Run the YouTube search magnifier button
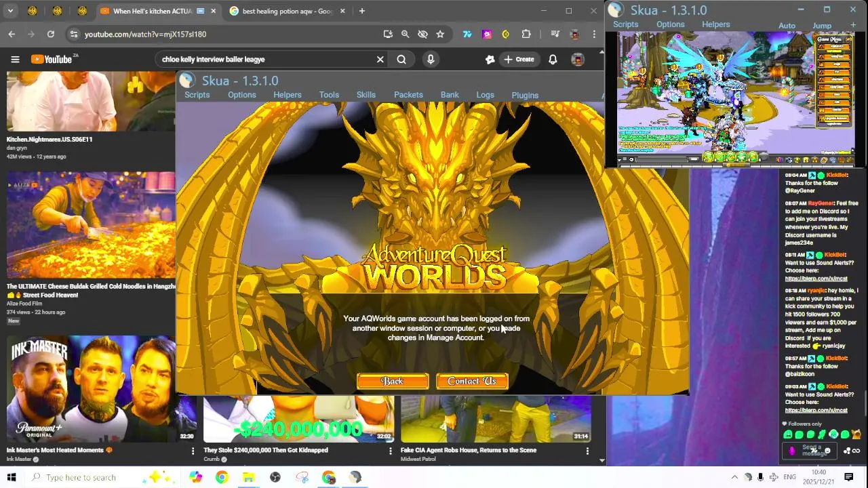This screenshot has height=488, width=868. click(x=401, y=60)
